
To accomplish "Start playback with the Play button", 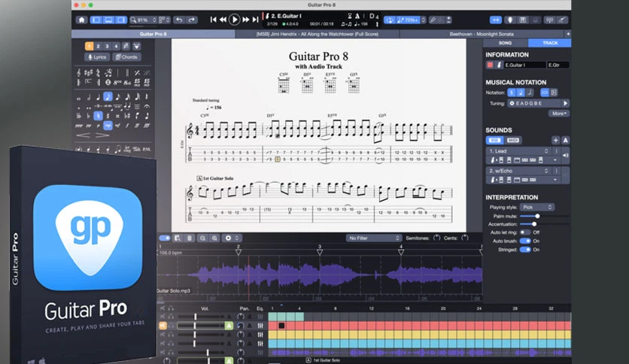I will pos(234,20).
